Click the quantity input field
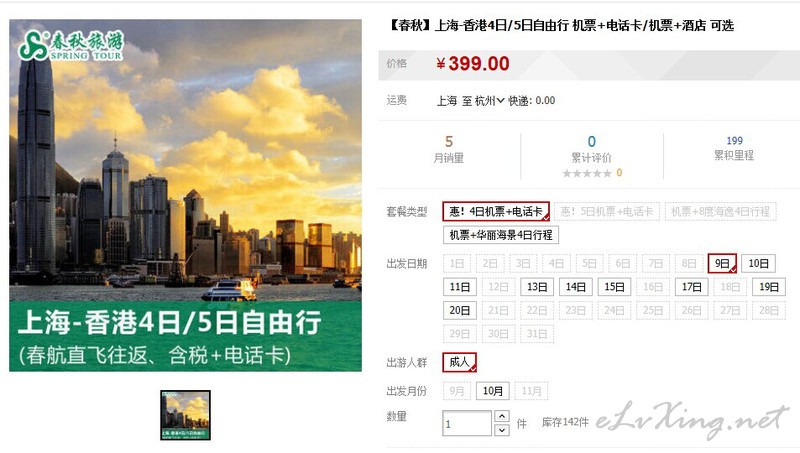This screenshot has width=800, height=453. click(x=467, y=423)
